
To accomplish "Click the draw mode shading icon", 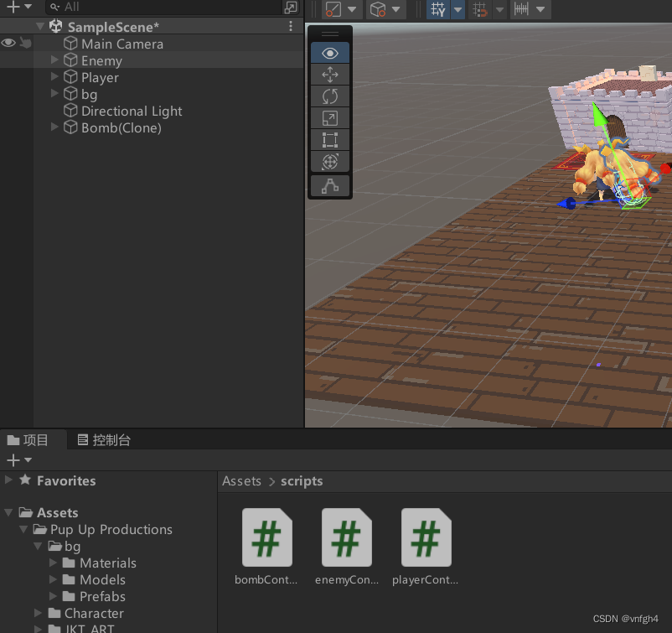I will [x=333, y=9].
